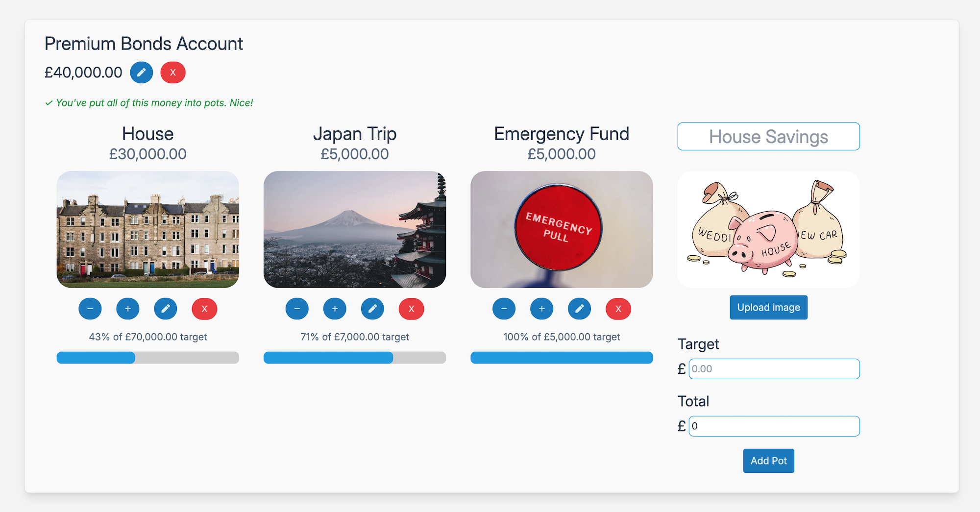Edit the Emergency Fund pot
The height and width of the screenshot is (512, 980).
(579, 309)
